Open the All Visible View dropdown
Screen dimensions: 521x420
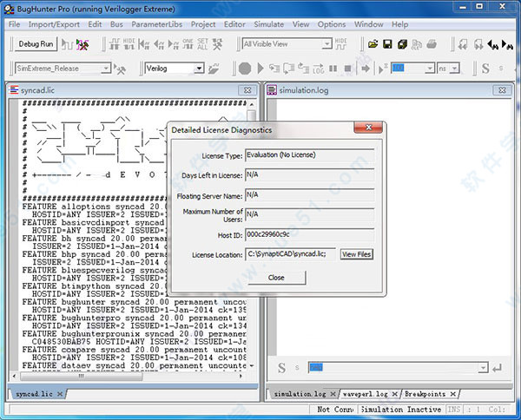point(327,44)
